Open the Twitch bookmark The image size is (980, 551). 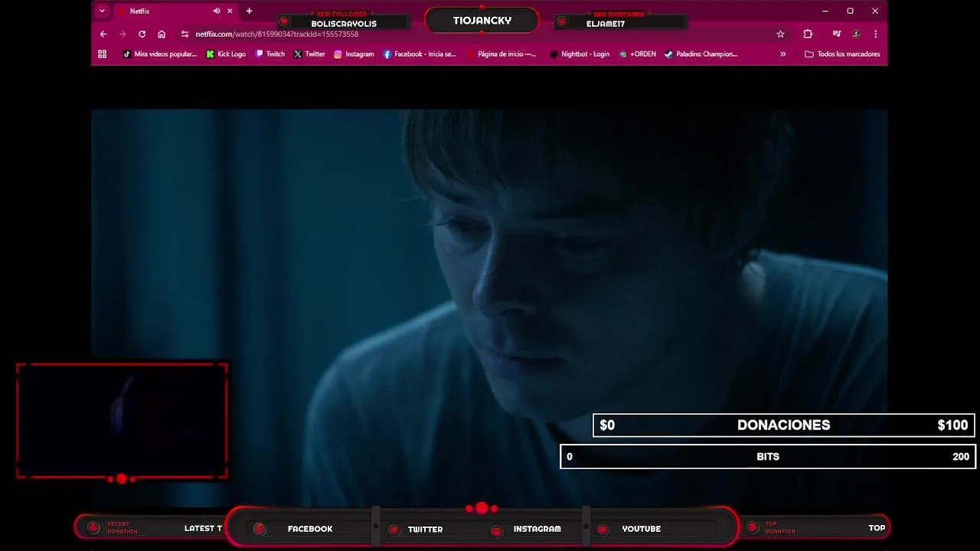point(269,54)
